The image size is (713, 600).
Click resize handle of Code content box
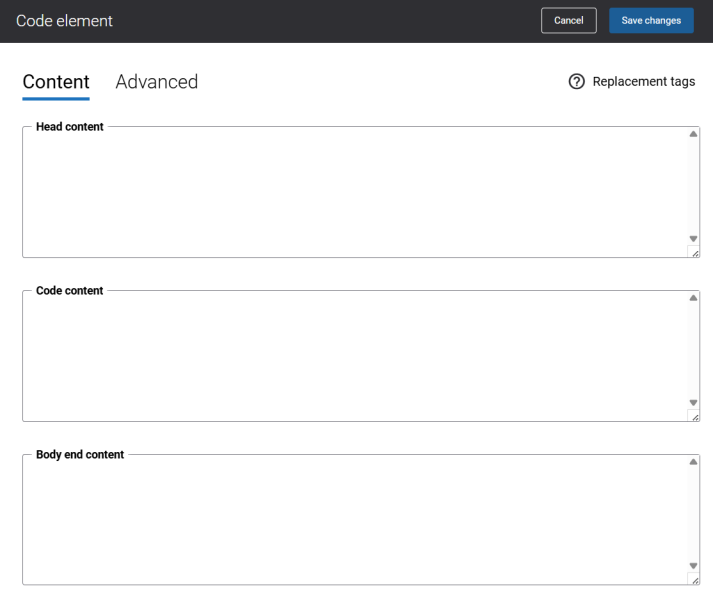pyautogui.click(x=694, y=417)
